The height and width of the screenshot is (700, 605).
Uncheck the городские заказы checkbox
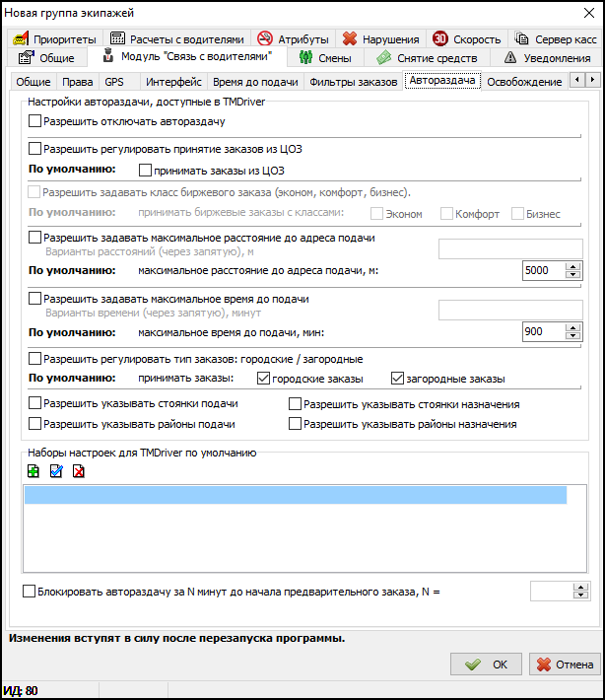coord(263,379)
